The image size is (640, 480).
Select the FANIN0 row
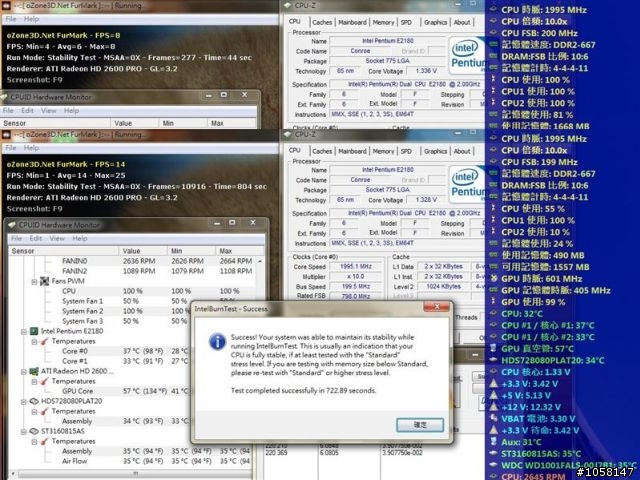click(133, 261)
